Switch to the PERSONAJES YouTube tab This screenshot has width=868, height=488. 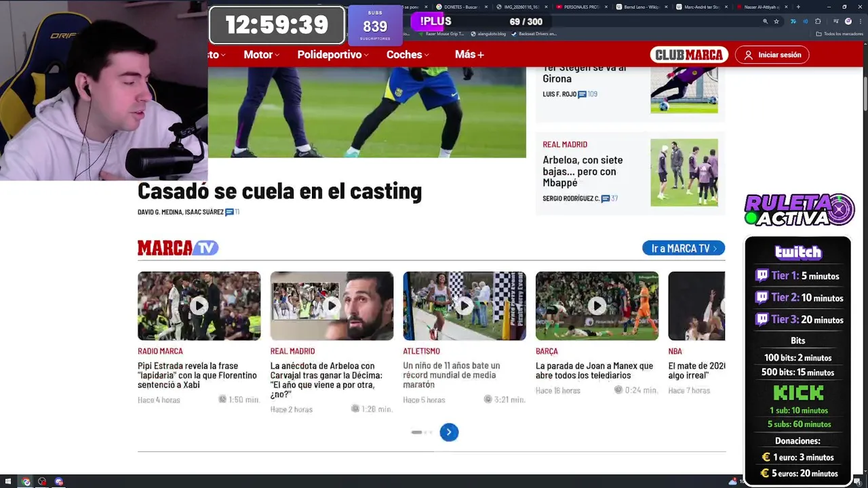coord(581,7)
